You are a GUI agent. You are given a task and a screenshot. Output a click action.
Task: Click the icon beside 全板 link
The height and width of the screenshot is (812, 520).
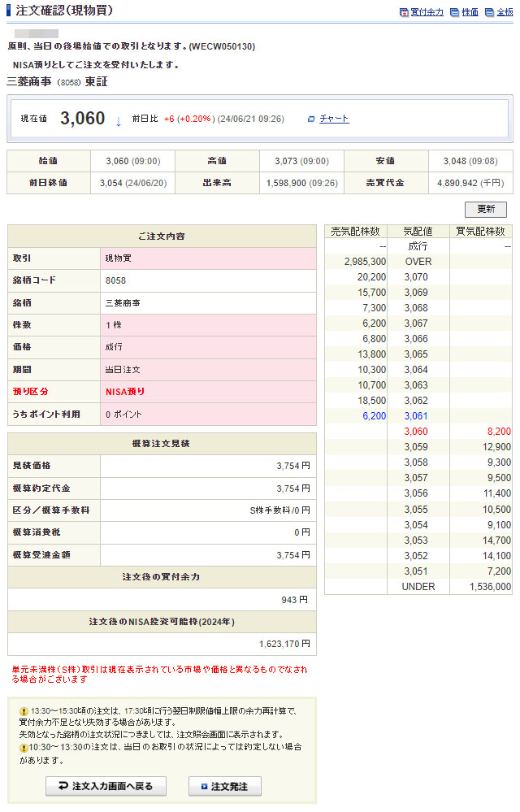pos(491,12)
